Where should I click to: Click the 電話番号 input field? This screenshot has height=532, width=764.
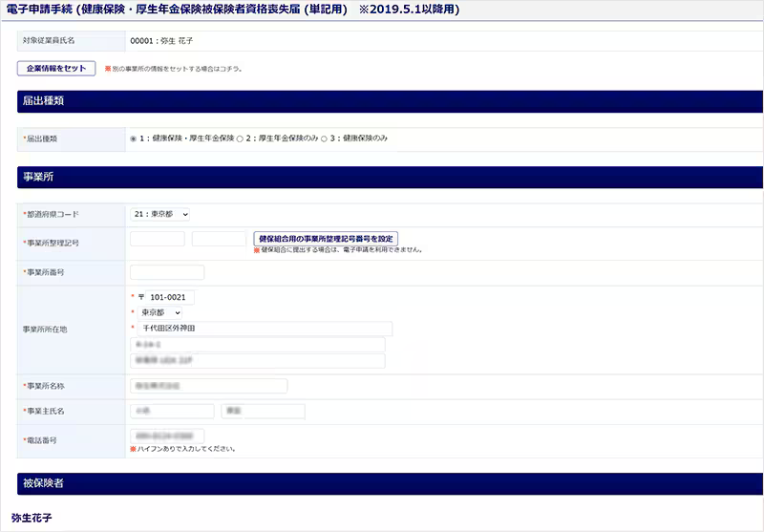point(167,436)
